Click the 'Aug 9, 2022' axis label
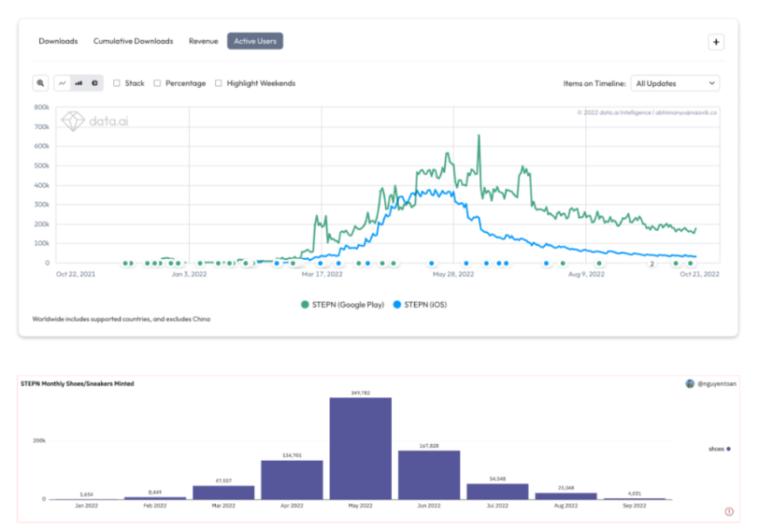The width and height of the screenshot is (759, 532). pos(586,274)
